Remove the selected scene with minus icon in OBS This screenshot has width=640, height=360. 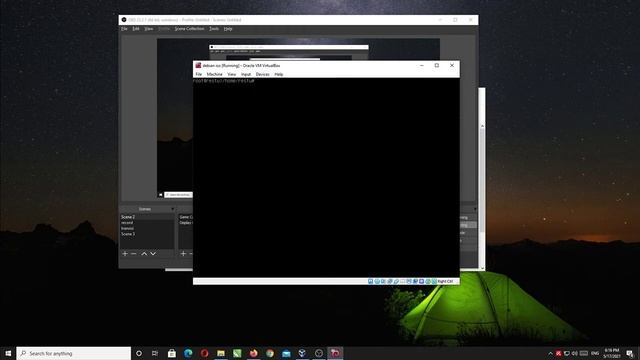point(133,253)
